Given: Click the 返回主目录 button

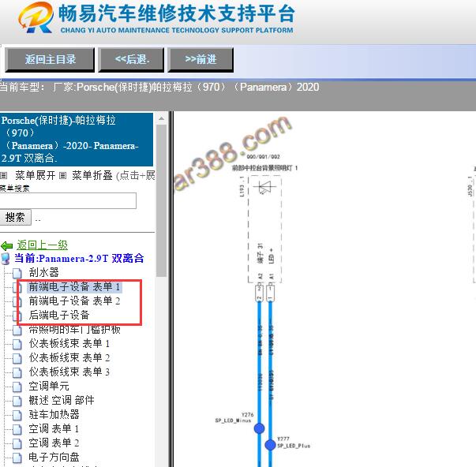Looking at the screenshot, I should [x=50, y=59].
